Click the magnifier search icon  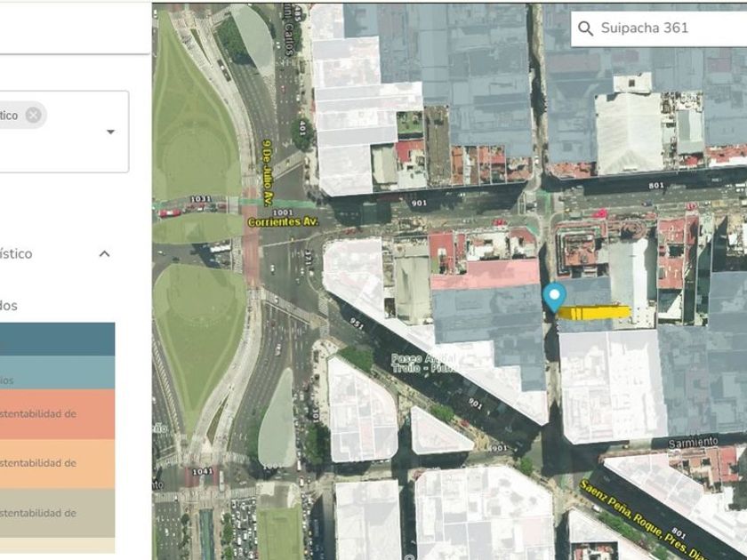coord(585,28)
